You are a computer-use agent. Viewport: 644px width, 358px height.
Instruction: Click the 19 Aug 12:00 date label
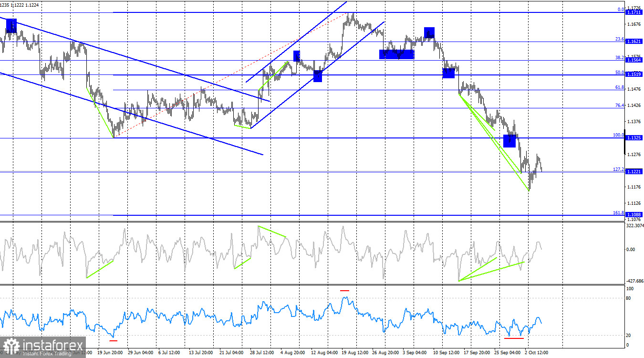355,353
